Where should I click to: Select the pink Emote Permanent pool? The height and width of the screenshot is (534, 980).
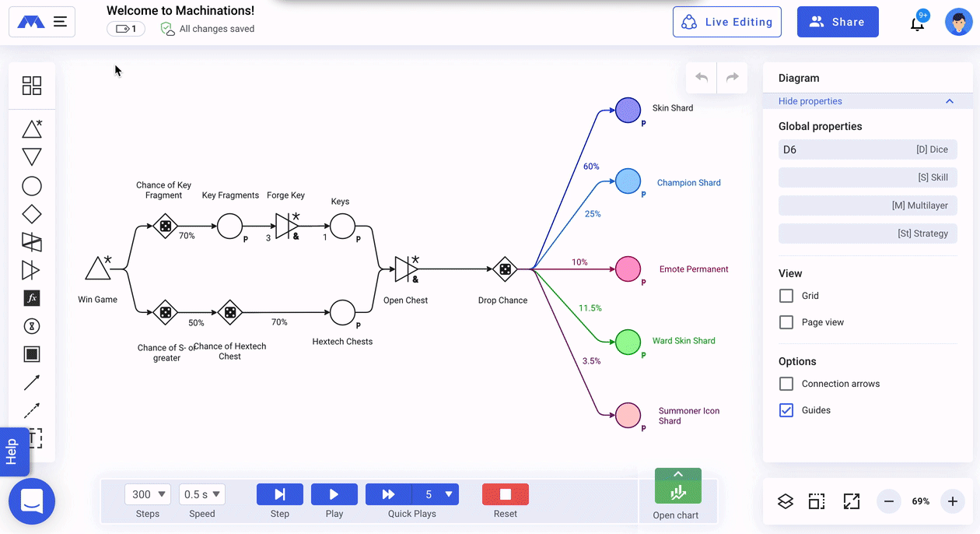[x=628, y=269]
